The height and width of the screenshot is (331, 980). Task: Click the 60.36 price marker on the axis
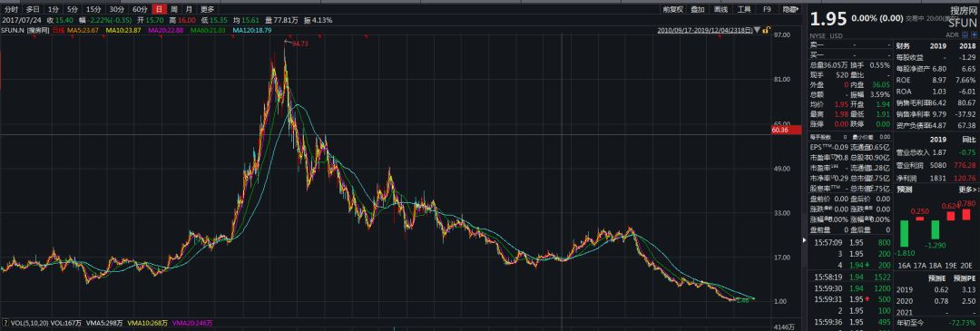tap(779, 131)
